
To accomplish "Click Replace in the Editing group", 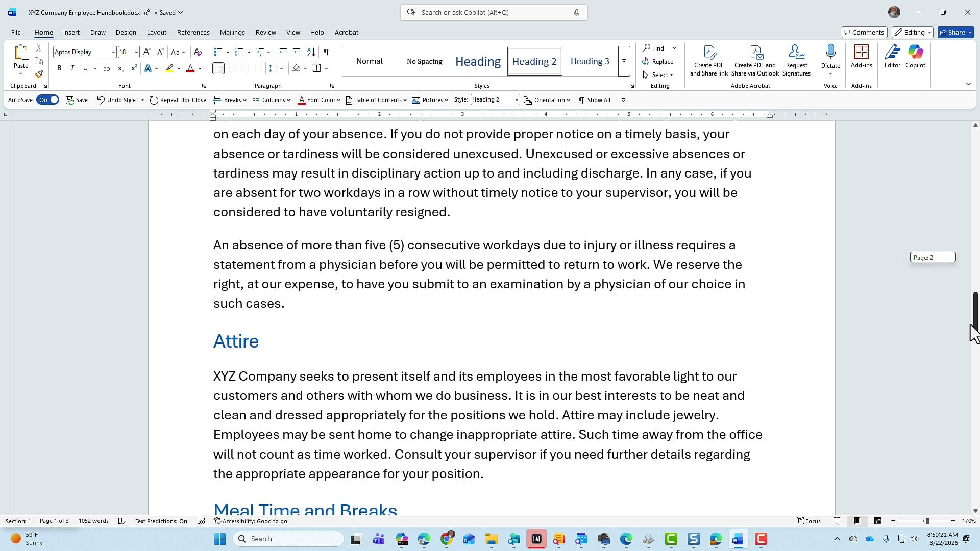I will (658, 61).
